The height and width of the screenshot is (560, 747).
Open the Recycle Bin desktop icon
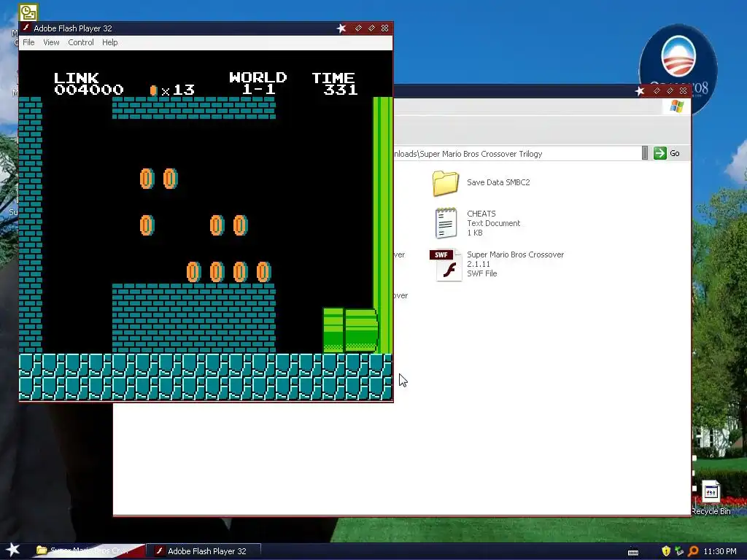coord(711,491)
